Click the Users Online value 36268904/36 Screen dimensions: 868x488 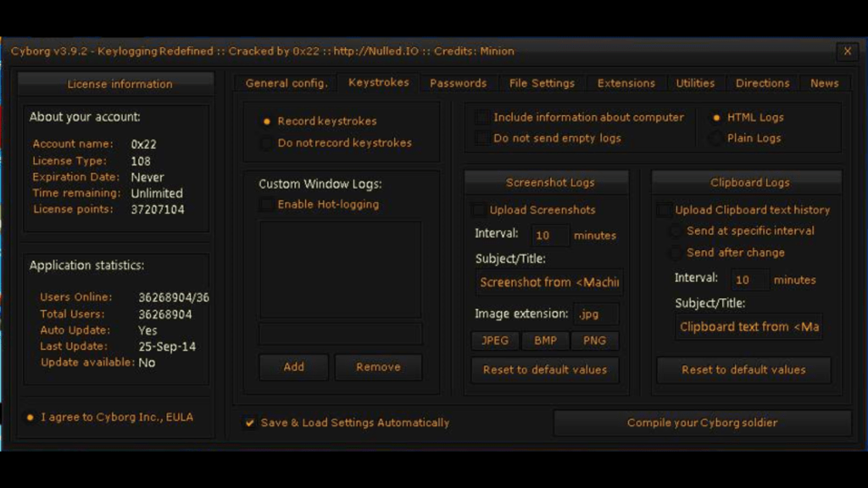174,297
